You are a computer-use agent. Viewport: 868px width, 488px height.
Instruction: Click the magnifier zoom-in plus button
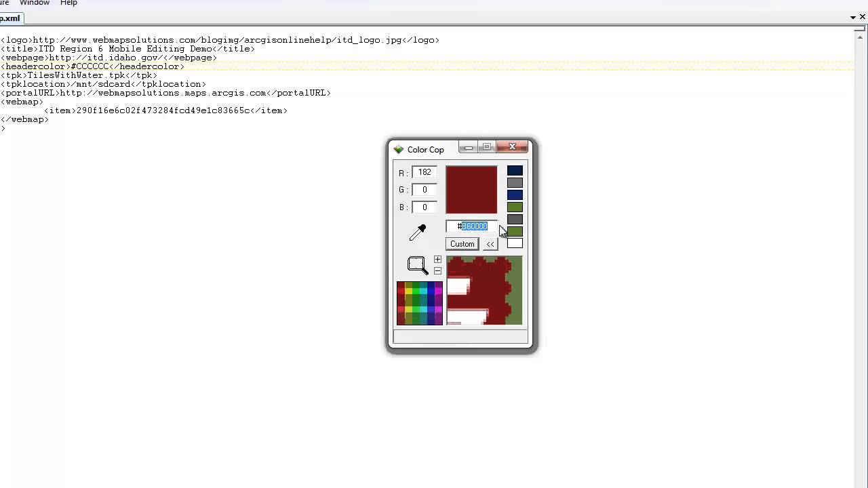click(437, 260)
